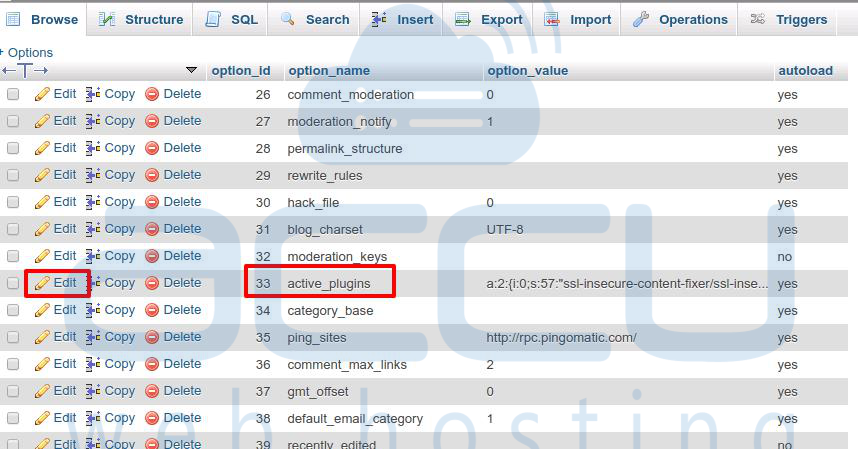Click the red Delete icon for ping_sites row
Screen dimensions: 858x449
[152, 337]
